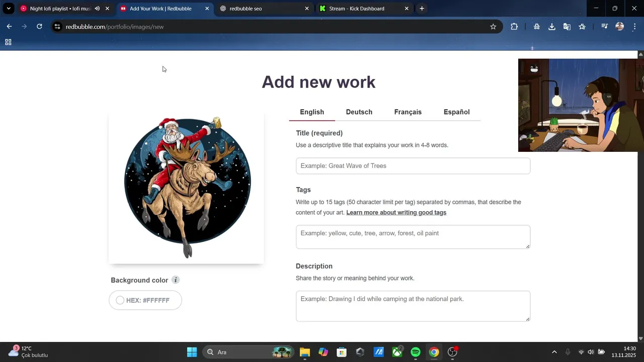Open Google Chrome from taskbar
Image resolution: width=644 pixels, height=362 pixels.
[434, 352]
